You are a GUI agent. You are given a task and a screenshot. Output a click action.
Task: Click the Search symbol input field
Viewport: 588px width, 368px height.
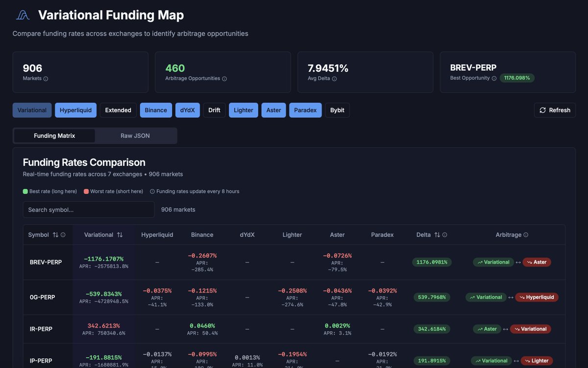click(x=89, y=210)
